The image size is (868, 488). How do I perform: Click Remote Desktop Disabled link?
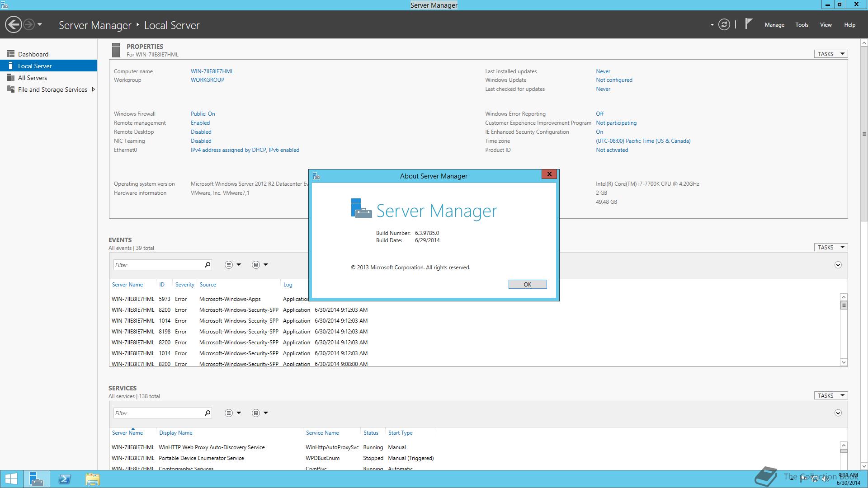(x=201, y=132)
